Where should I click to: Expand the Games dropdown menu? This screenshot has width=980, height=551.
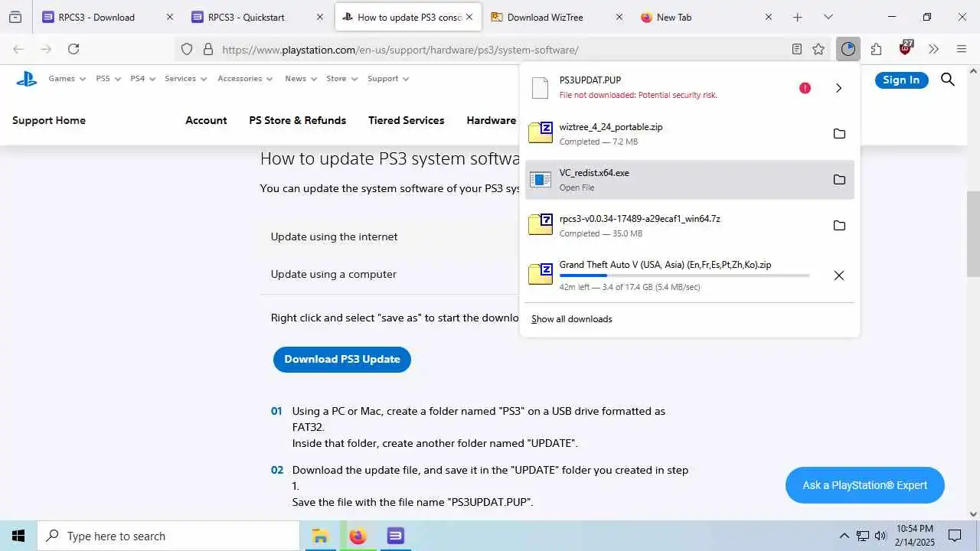tap(67, 78)
